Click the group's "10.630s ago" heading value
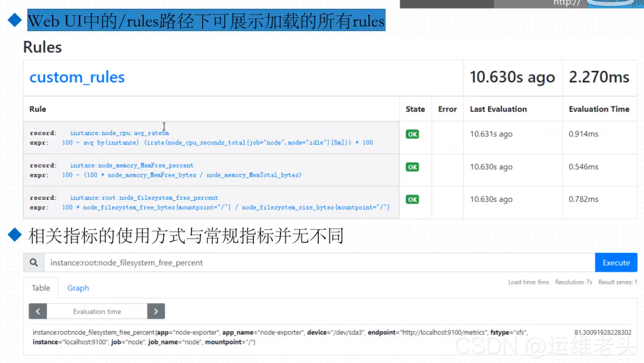Screen dimensions: 644x363 (512, 77)
